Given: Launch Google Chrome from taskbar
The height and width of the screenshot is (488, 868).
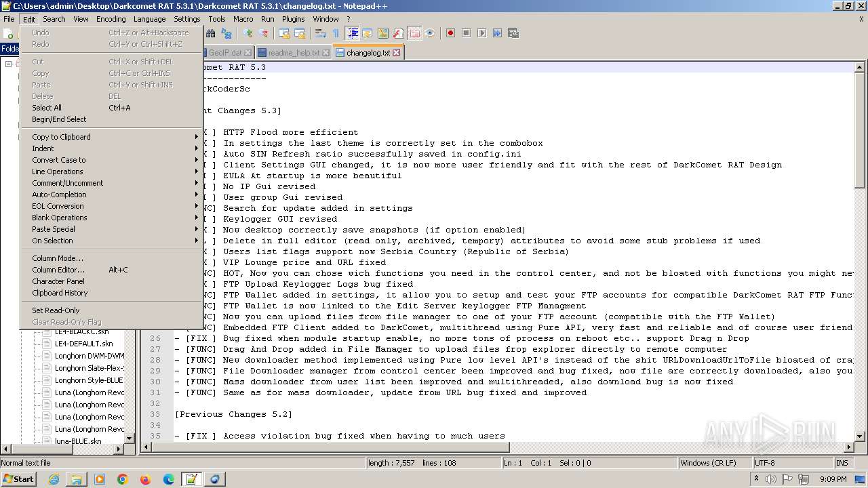Looking at the screenshot, I should click(123, 479).
